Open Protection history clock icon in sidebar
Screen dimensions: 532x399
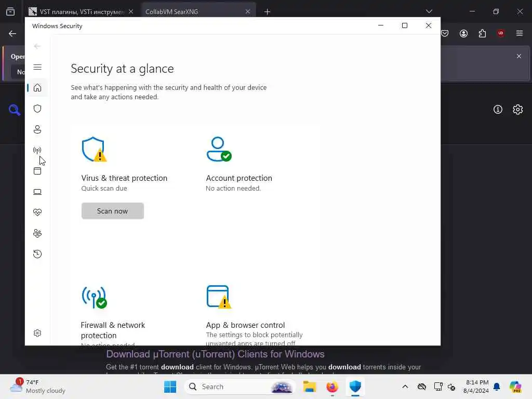coord(37,254)
